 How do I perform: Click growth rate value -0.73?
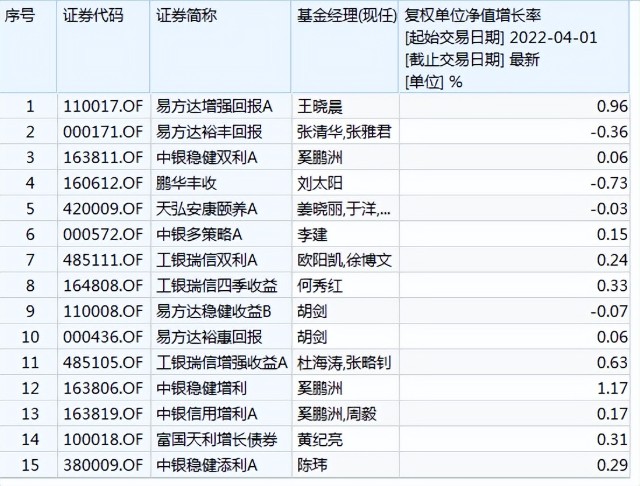pos(609,183)
